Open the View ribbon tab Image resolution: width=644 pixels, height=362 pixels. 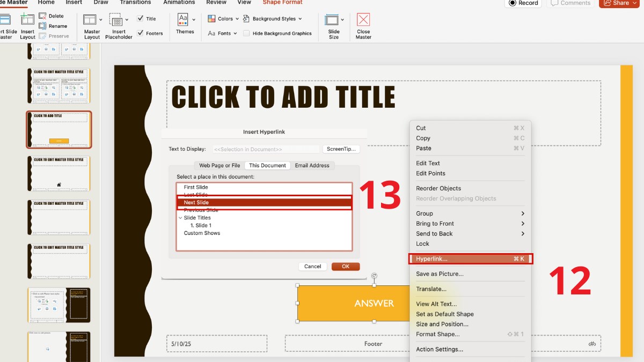pos(244,3)
